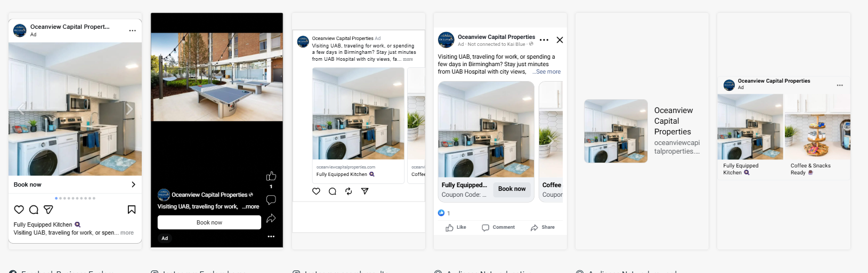Click the comment bubble icon in the Instagram feed preview
The image size is (868, 273).
(34, 210)
